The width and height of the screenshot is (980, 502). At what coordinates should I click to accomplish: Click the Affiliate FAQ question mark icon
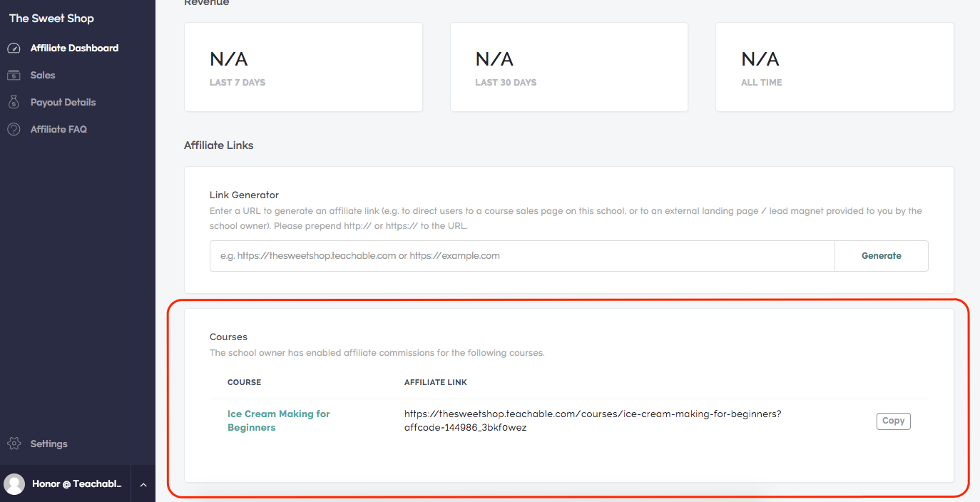14,129
